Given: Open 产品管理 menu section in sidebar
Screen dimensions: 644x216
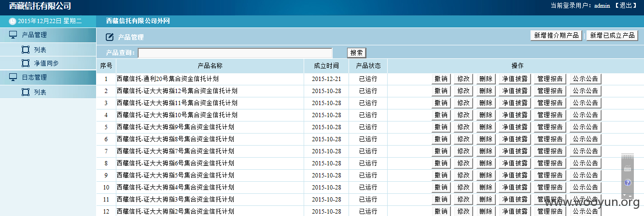Looking at the screenshot, I should (48, 35).
